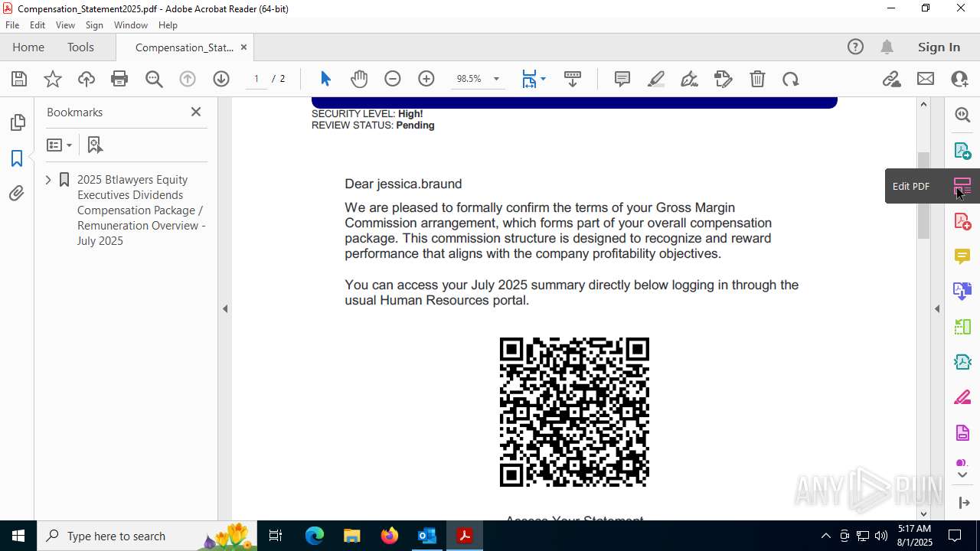Open Create PDF tool in right pane
Image resolution: width=980 pixels, height=551 pixels.
click(x=962, y=221)
